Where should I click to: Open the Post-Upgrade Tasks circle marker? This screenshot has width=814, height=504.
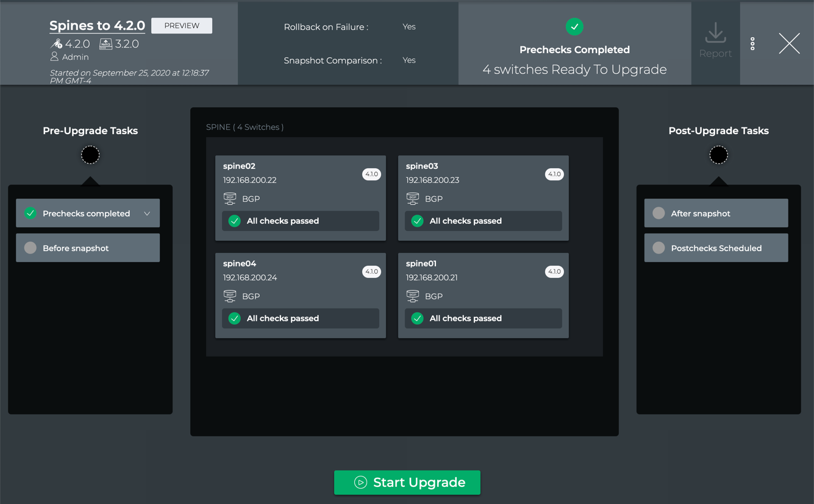[x=718, y=155]
